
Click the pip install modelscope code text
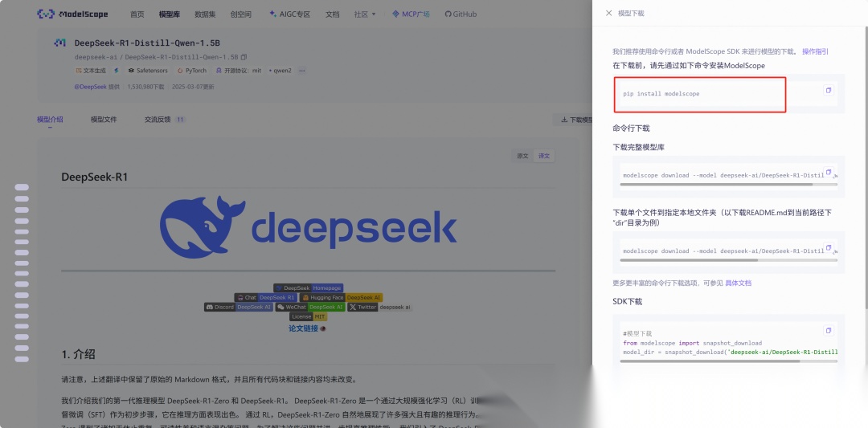pyautogui.click(x=661, y=93)
